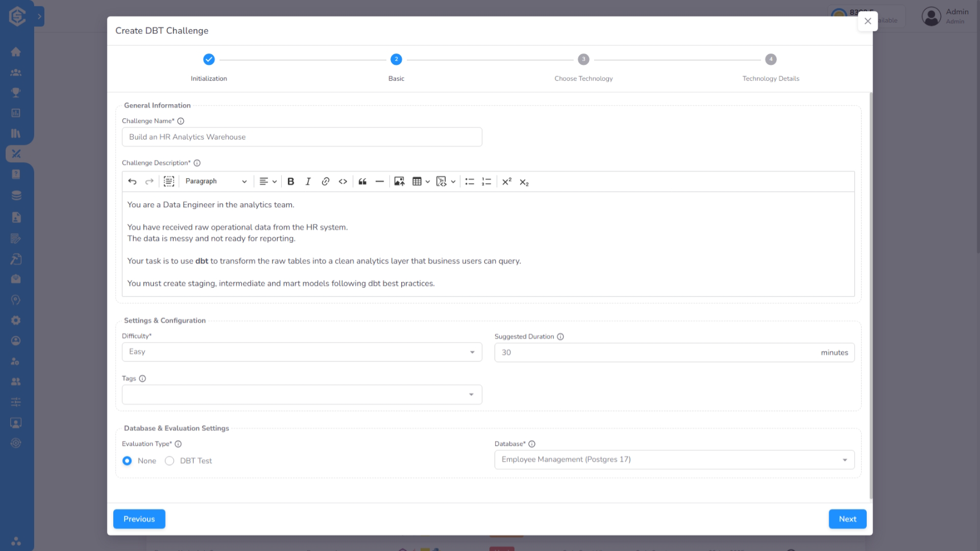
Task: Go to the Initialization step
Action: [209, 60]
